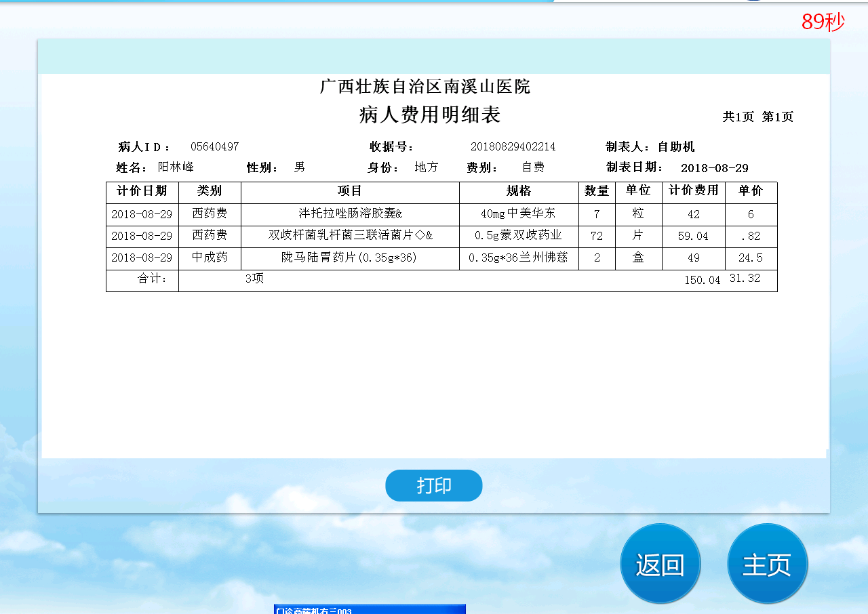The image size is (868, 614).
Task: Click the 项目 column header
Action: (x=350, y=192)
